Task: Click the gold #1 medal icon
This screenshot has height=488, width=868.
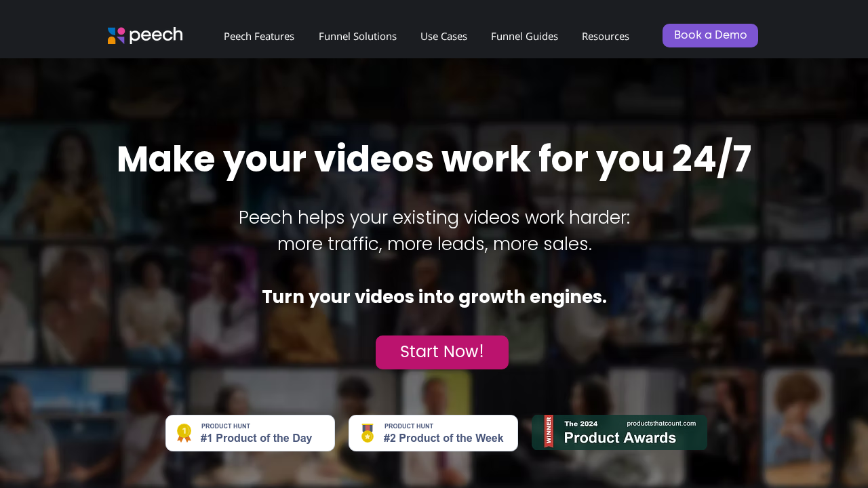Action: 184,433
